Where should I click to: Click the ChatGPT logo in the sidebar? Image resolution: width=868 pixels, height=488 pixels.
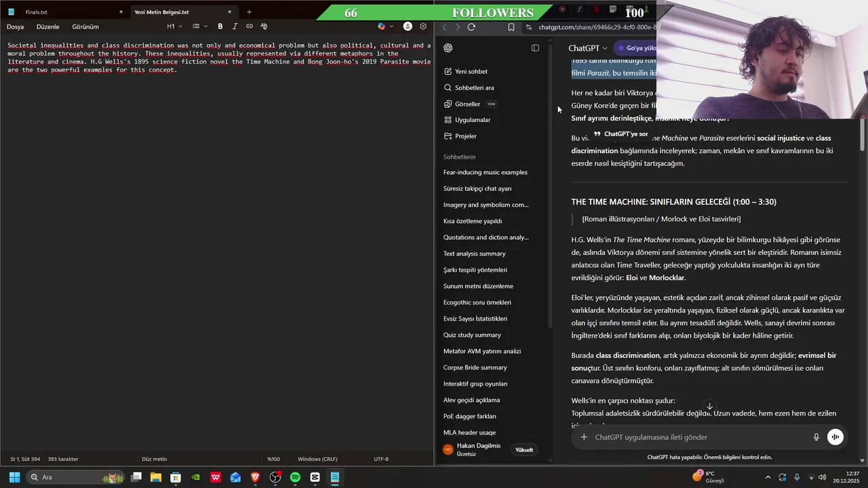click(x=448, y=48)
